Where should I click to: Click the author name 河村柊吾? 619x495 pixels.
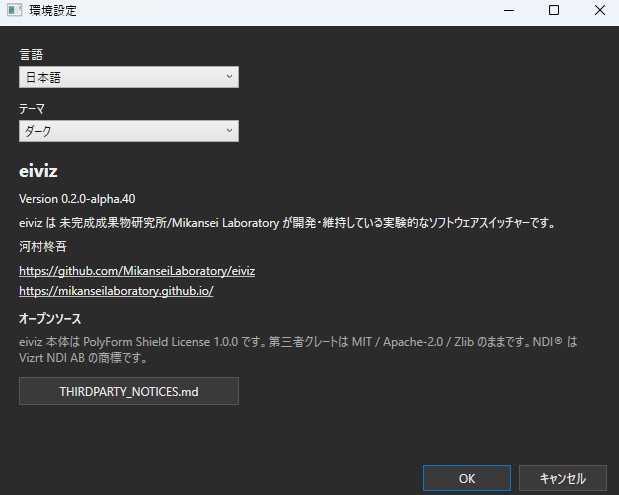pos(43,247)
